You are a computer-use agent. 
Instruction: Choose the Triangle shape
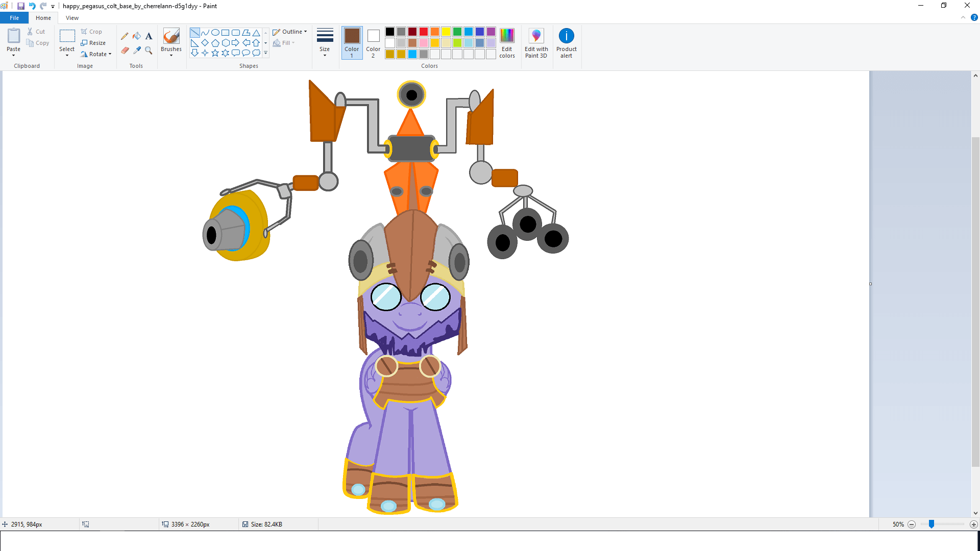[256, 33]
